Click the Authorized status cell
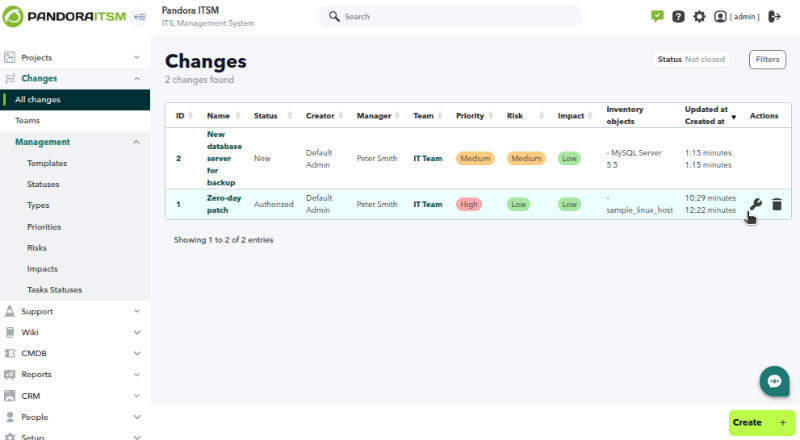The height and width of the screenshot is (440, 800). (273, 204)
